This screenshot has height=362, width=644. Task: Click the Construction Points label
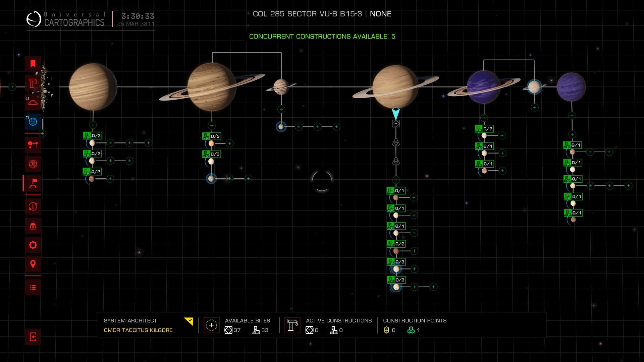[415, 320]
